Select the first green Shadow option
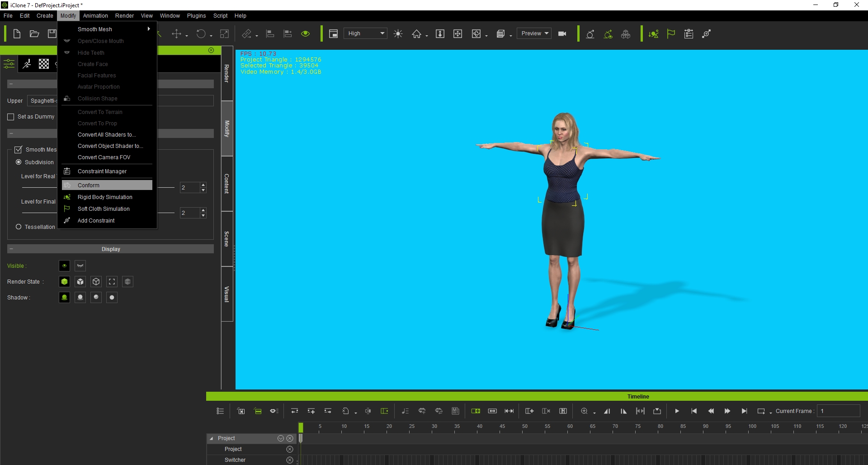 (x=64, y=298)
